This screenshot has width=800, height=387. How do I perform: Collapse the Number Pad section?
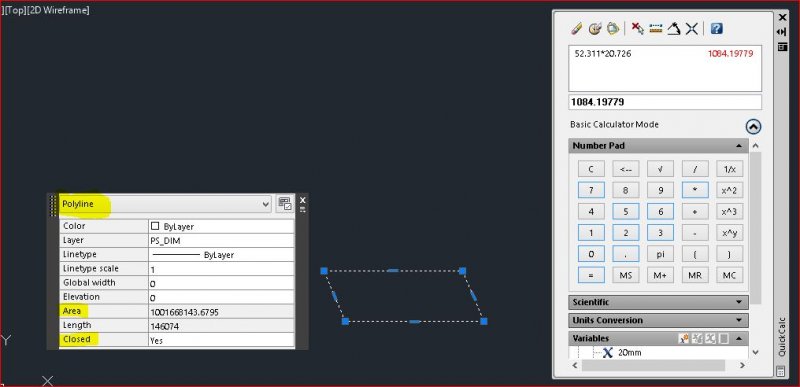(x=658, y=146)
